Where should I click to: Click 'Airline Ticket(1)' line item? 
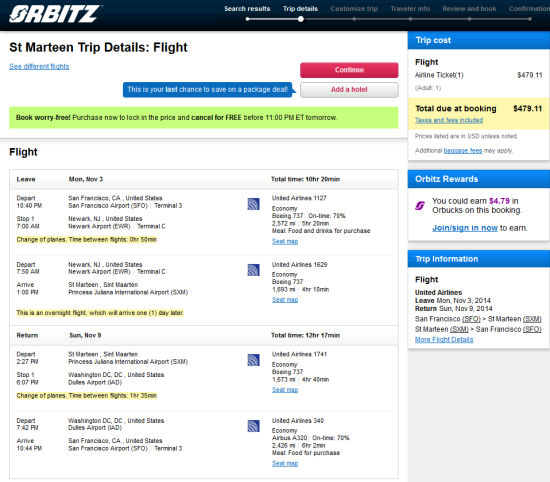tap(439, 75)
